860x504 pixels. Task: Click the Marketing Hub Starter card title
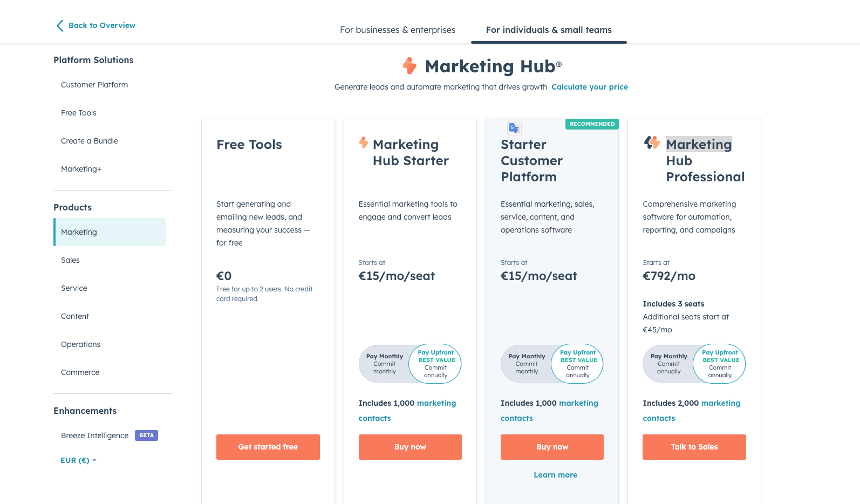(x=411, y=153)
